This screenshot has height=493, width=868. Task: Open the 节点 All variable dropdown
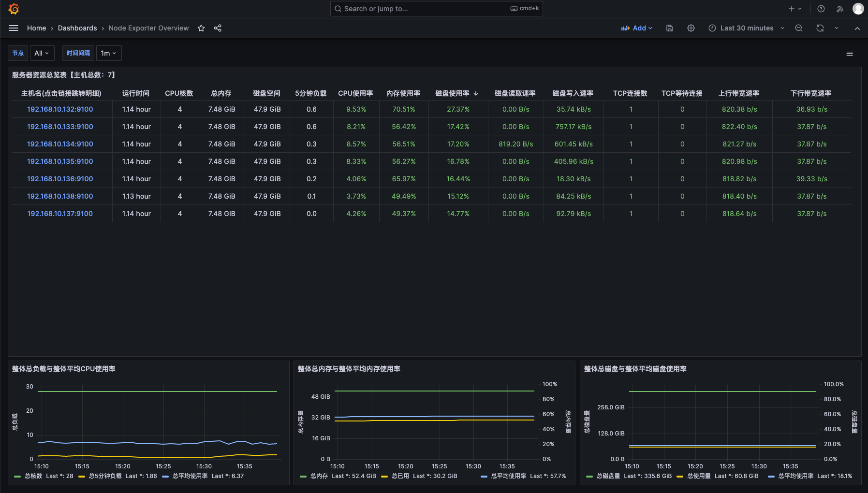42,53
